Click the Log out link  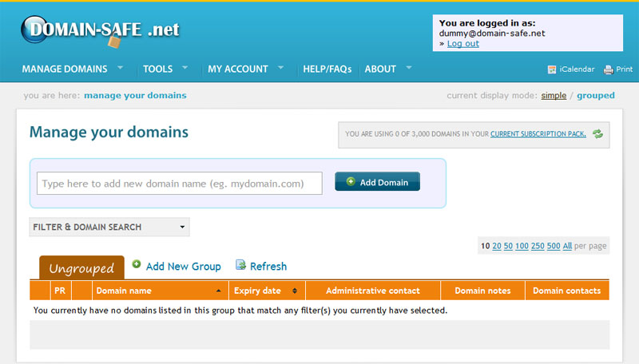click(x=462, y=44)
